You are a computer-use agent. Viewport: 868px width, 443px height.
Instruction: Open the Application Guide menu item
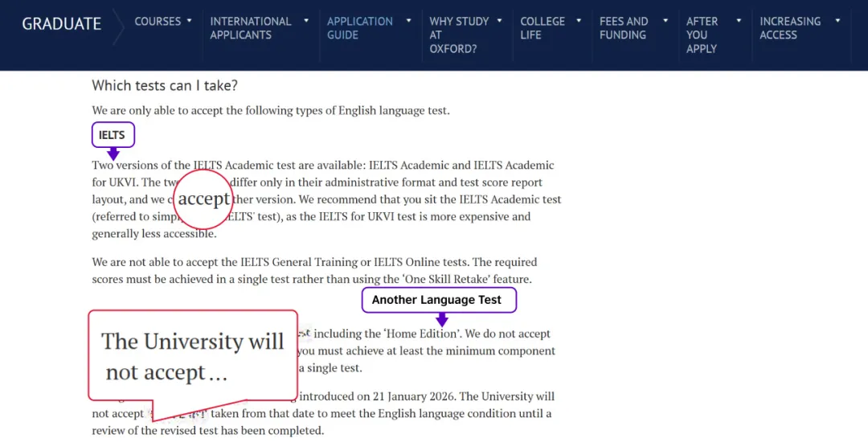tap(359, 28)
